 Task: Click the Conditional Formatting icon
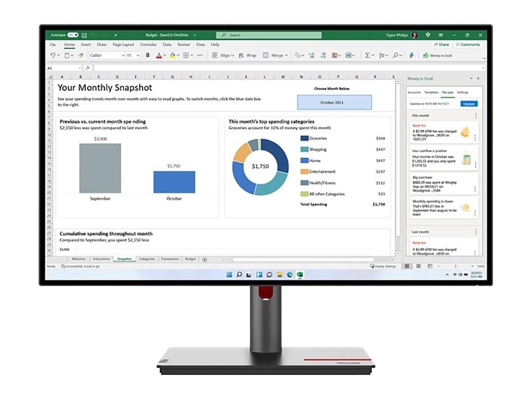click(334, 55)
